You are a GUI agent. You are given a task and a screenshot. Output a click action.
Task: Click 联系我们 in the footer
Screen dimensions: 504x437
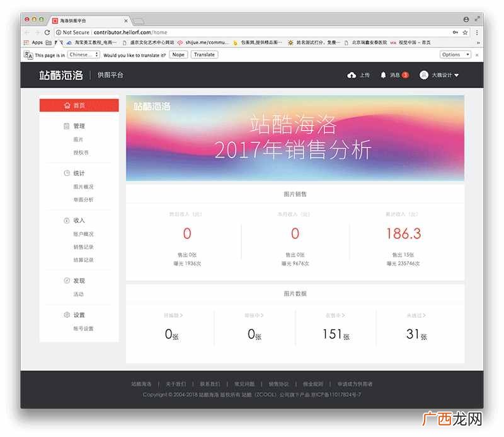click(x=210, y=384)
